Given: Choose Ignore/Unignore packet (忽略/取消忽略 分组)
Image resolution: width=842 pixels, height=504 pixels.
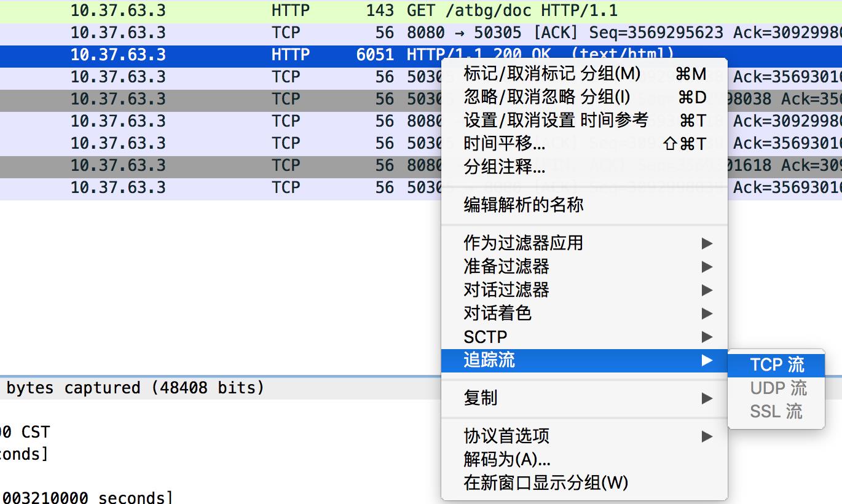Looking at the screenshot, I should tap(584, 97).
